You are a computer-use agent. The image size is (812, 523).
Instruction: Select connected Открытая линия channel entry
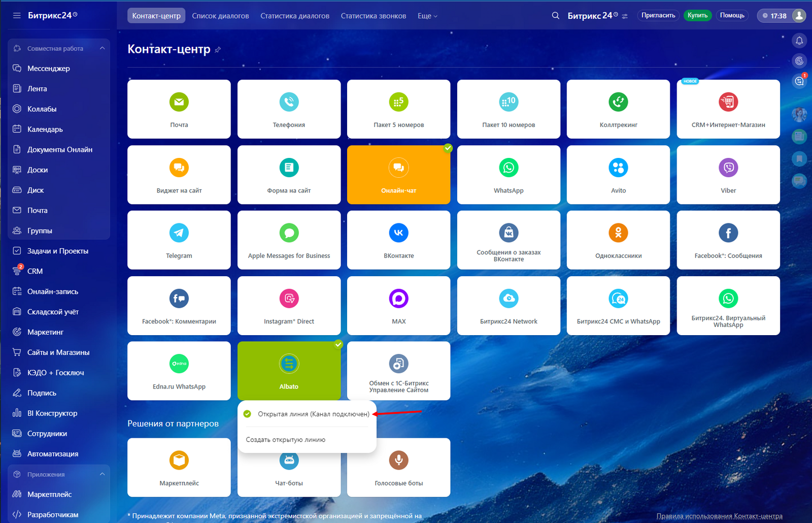313,414
